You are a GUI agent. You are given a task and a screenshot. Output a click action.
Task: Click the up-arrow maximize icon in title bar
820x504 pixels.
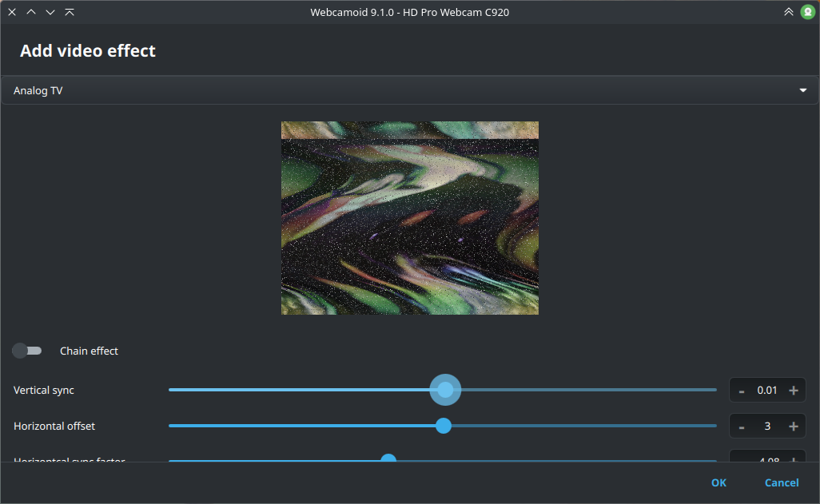click(31, 12)
